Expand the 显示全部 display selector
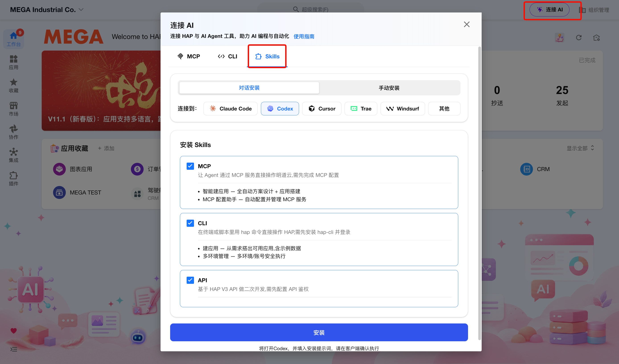Viewport: 619px width, 364px height. (x=580, y=148)
